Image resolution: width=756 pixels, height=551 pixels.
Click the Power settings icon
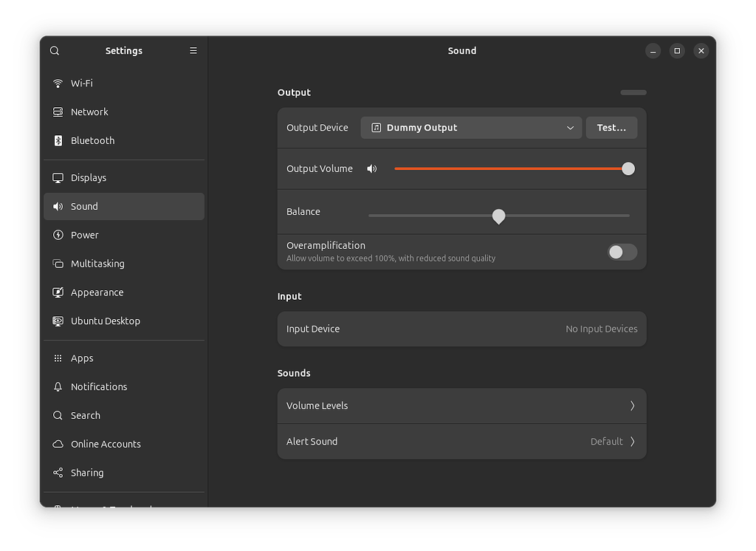point(58,235)
